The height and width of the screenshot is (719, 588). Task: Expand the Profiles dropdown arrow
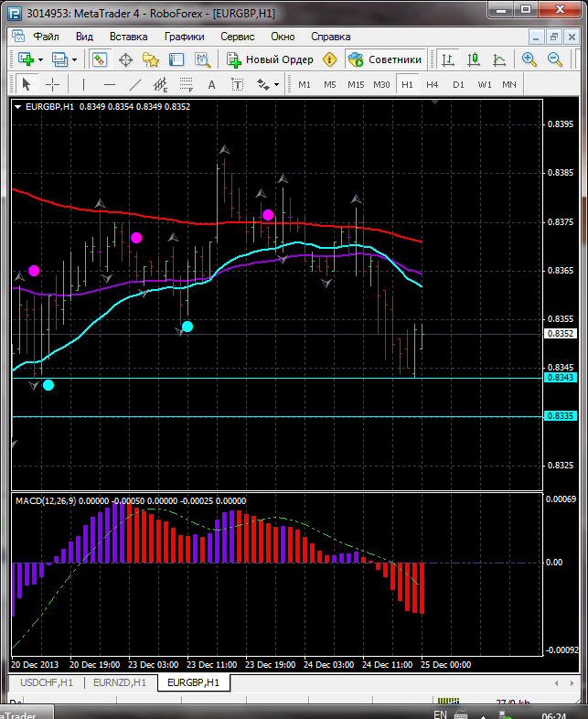(75, 59)
